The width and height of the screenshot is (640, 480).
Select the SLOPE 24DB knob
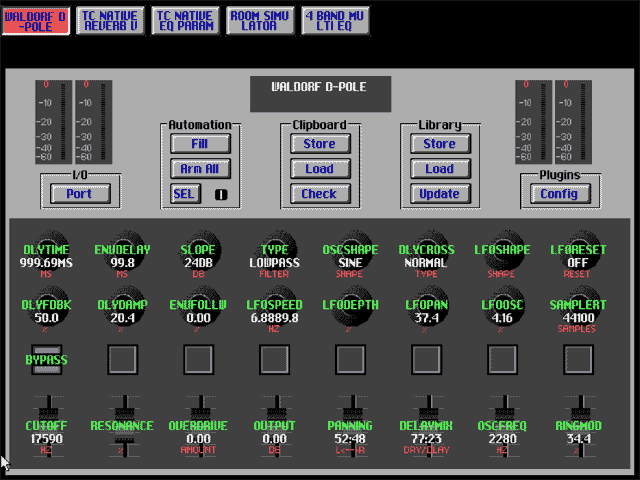click(x=199, y=250)
